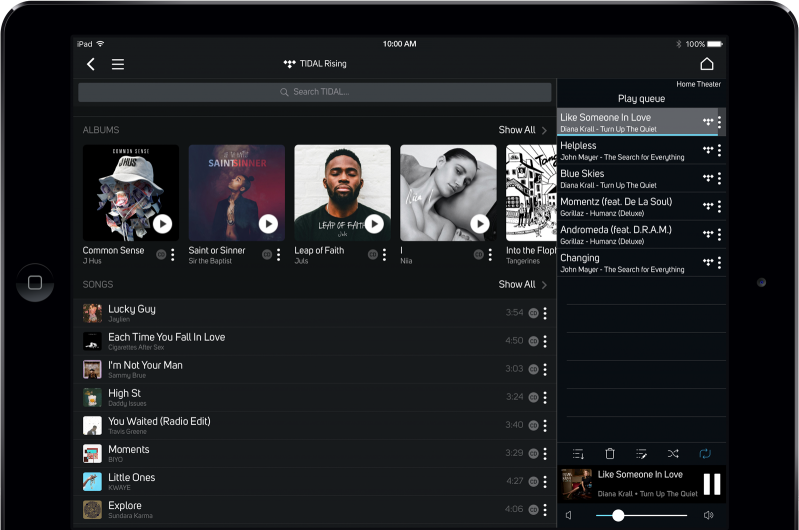Click the sort queue icon

578,454
